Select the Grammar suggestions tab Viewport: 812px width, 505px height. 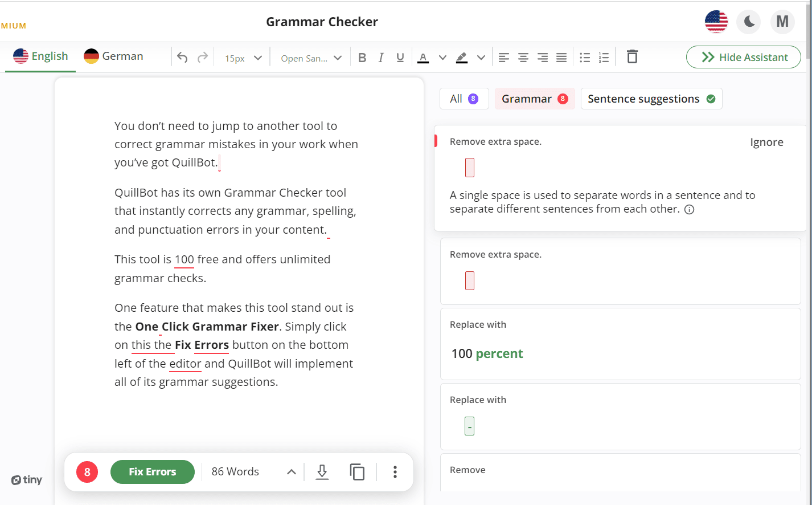click(535, 99)
